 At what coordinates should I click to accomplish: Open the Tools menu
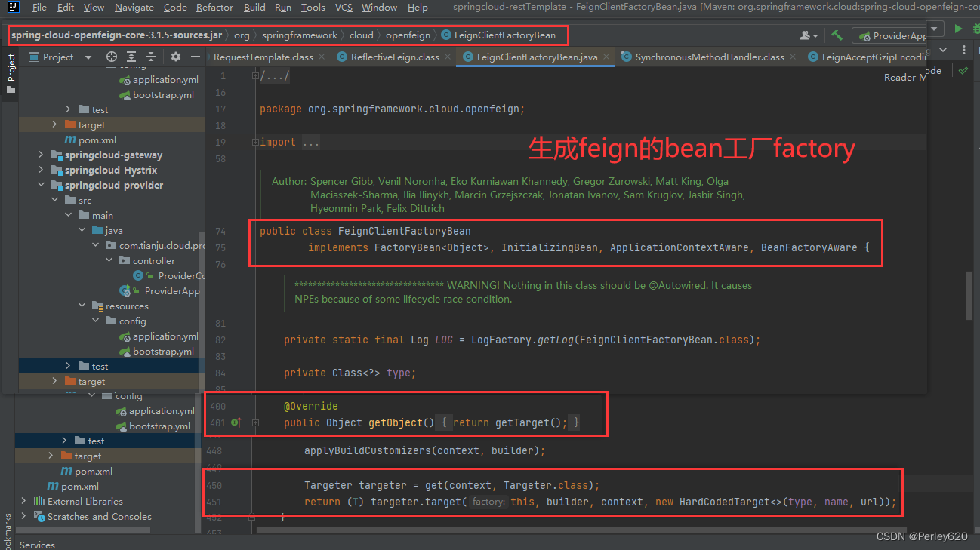pyautogui.click(x=313, y=8)
